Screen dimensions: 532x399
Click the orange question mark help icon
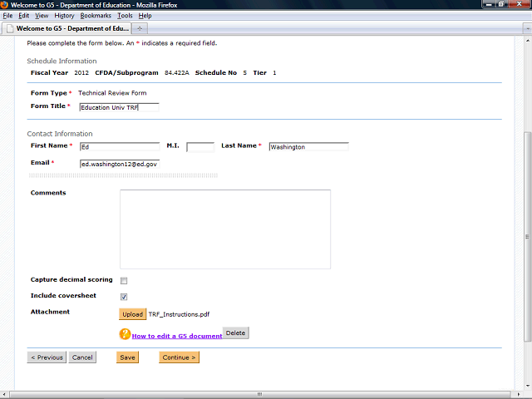click(125, 334)
